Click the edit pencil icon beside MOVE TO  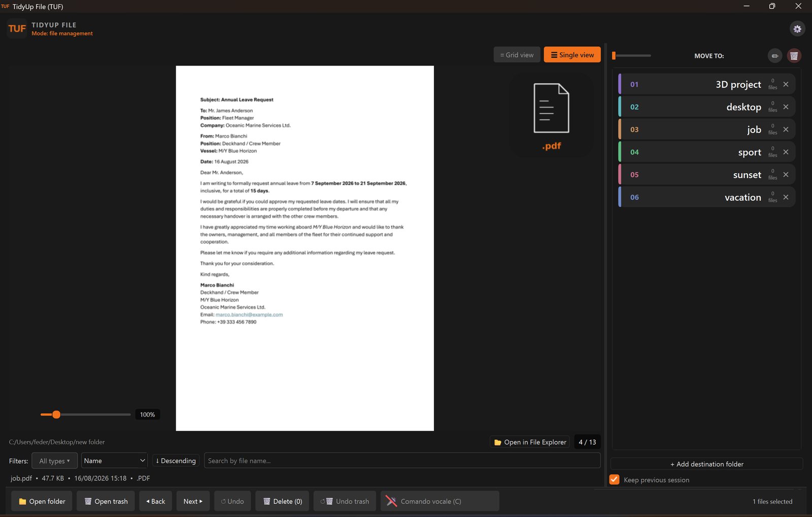point(775,56)
